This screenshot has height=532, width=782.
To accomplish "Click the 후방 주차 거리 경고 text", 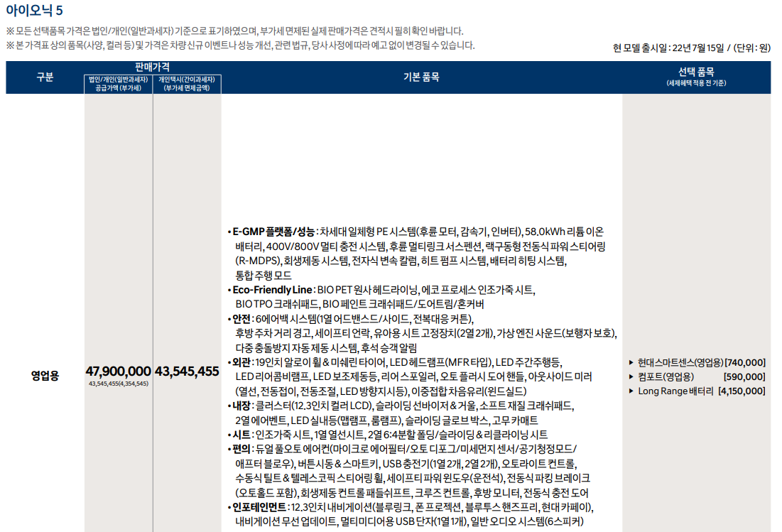I will [273, 333].
